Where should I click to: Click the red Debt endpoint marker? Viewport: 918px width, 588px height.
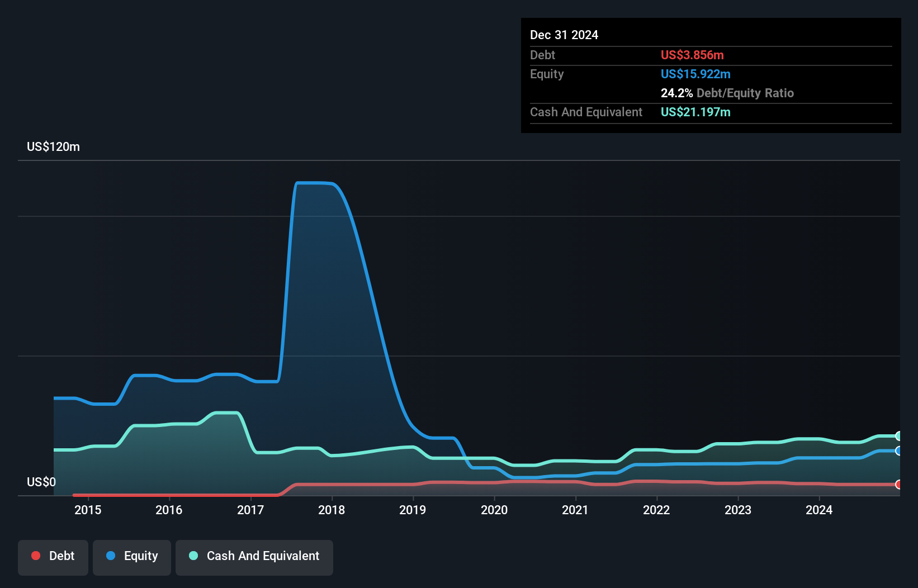click(899, 484)
